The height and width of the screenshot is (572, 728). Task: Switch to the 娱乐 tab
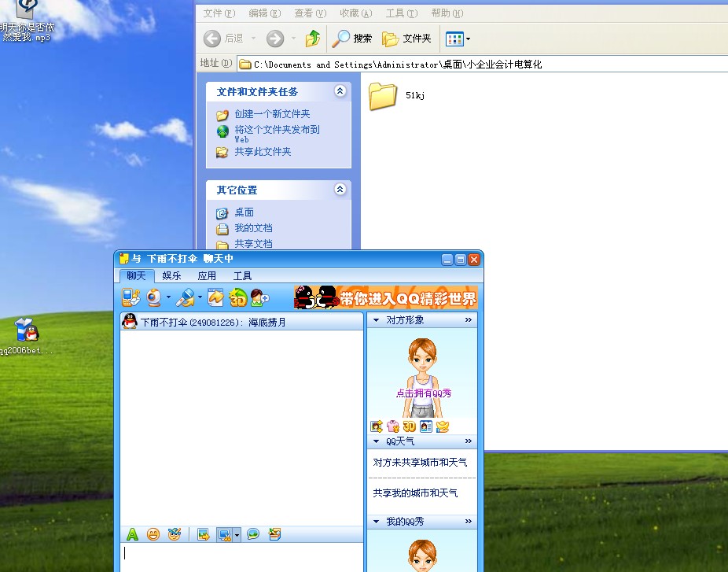[172, 276]
